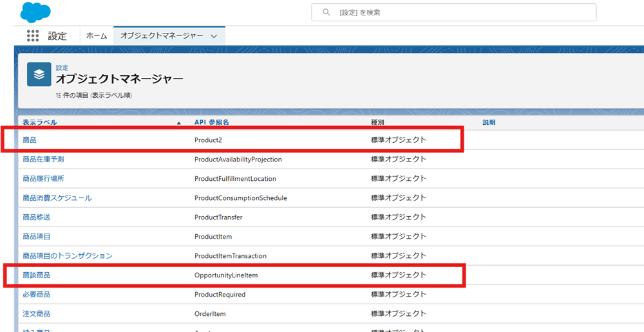Image resolution: width=644 pixels, height=332 pixels.
Task: Click 標準オブジェクト in the OrderItem row
Action: [399, 313]
